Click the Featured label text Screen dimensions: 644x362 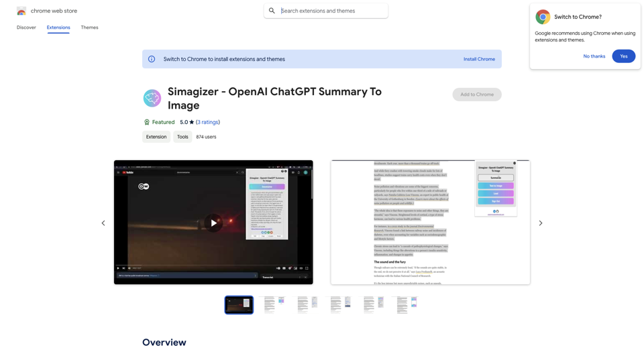pos(164,122)
